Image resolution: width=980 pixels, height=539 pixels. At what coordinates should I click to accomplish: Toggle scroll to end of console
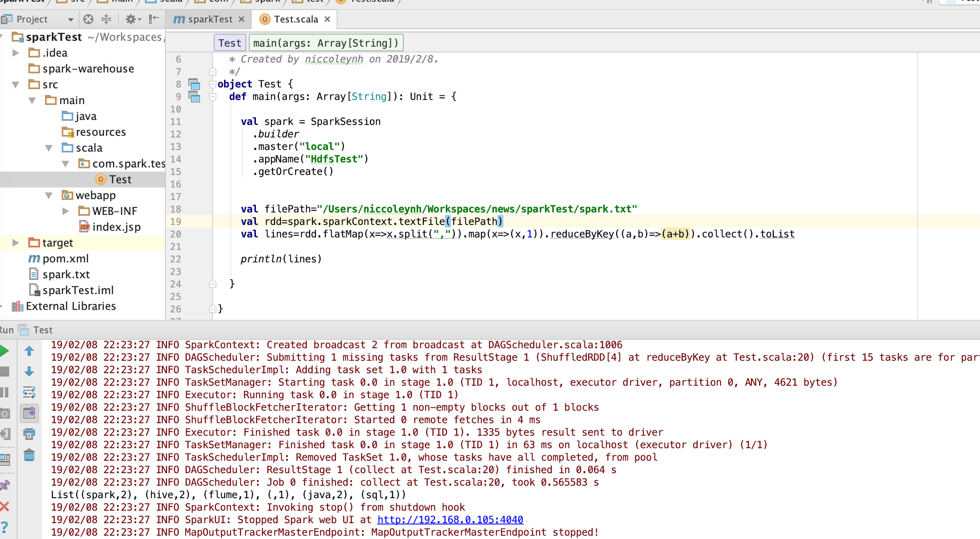pyautogui.click(x=29, y=413)
